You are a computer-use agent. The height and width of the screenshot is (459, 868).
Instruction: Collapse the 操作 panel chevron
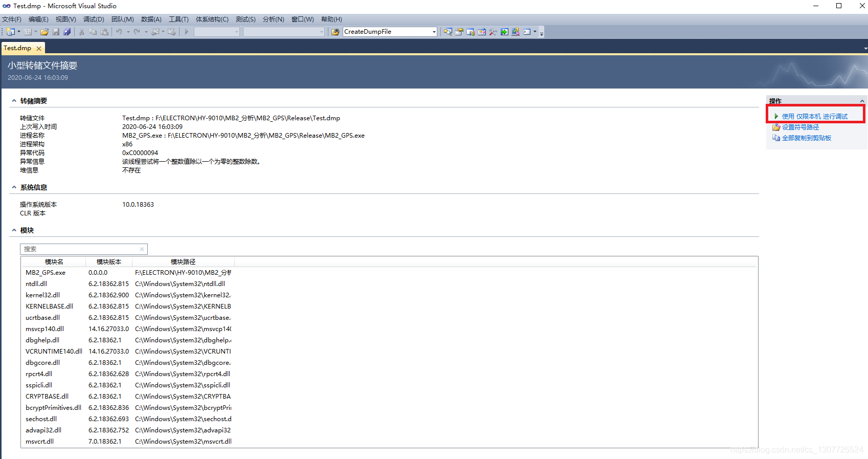[x=862, y=101]
